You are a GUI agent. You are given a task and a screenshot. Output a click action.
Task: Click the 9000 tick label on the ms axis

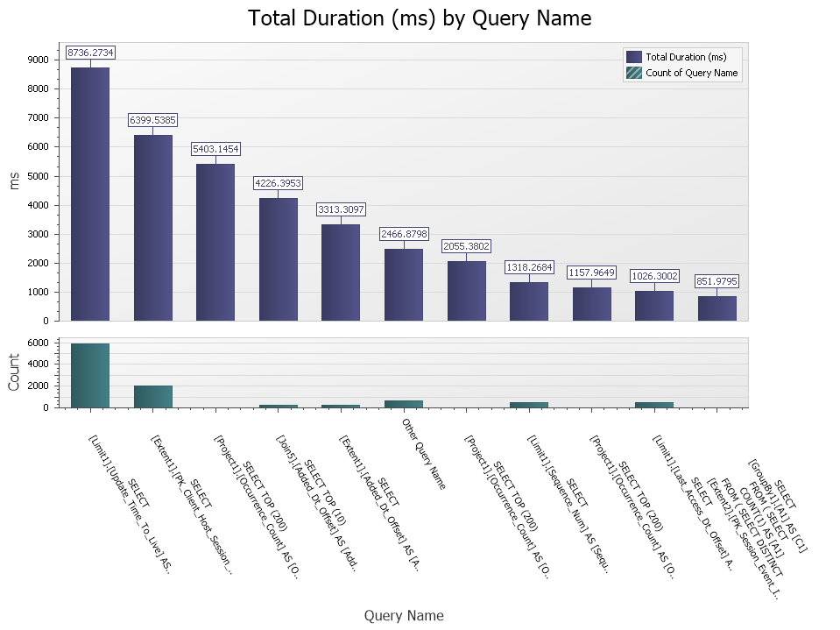click(x=39, y=60)
